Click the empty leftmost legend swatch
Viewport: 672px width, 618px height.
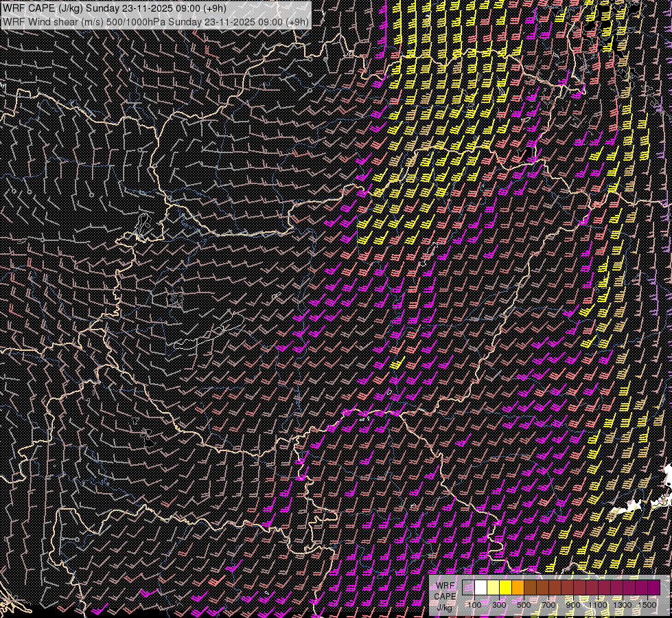coord(469,587)
